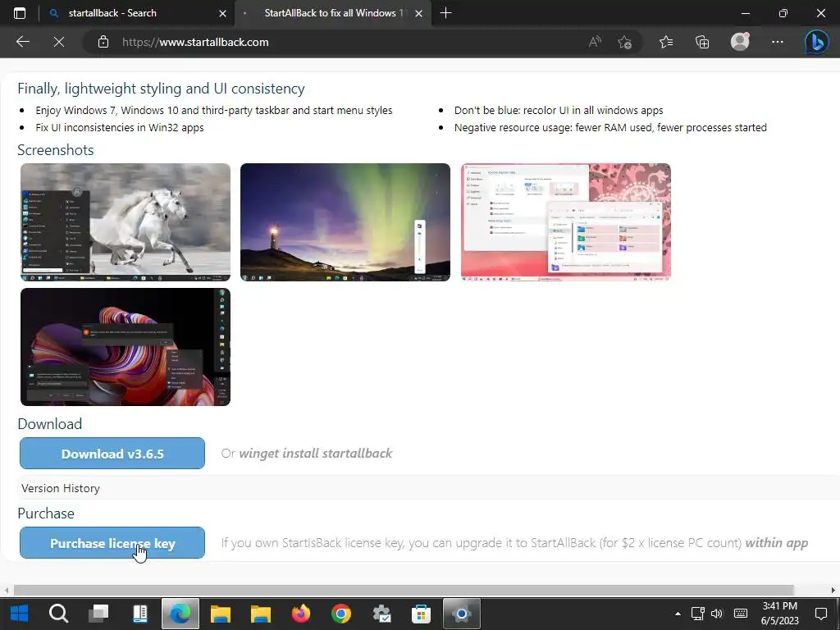Open the Bing chat sidebar icon
The width and height of the screenshot is (840, 630).
816,42
